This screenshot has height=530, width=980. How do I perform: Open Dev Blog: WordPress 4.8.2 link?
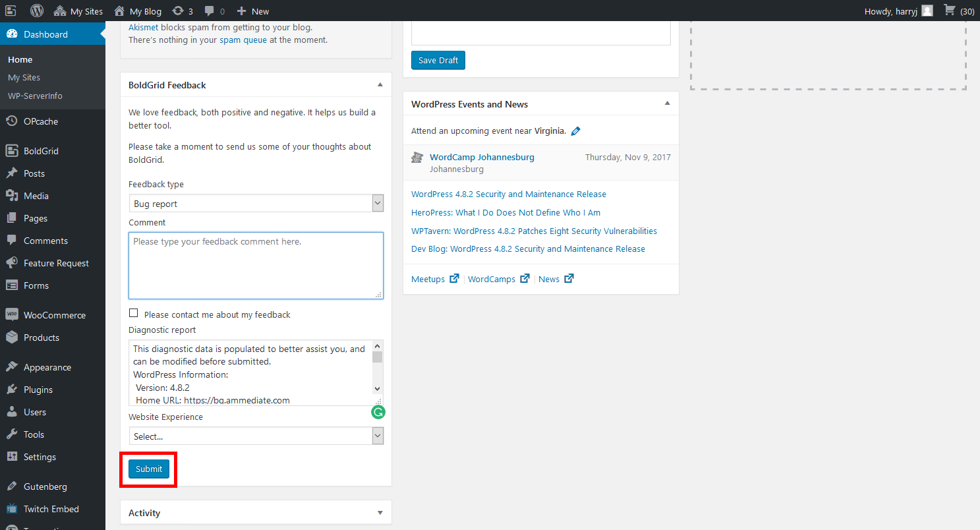tap(528, 249)
